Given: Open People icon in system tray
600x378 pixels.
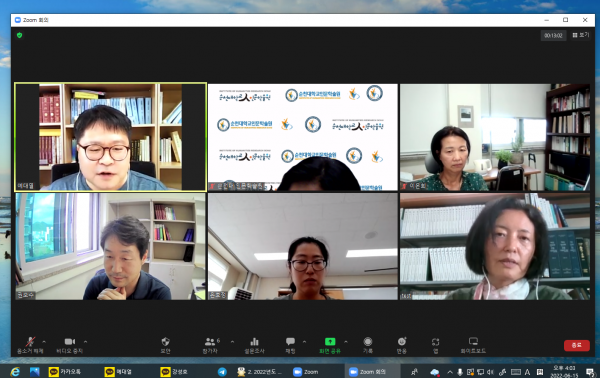Looking at the screenshot, I should click(x=414, y=371).
